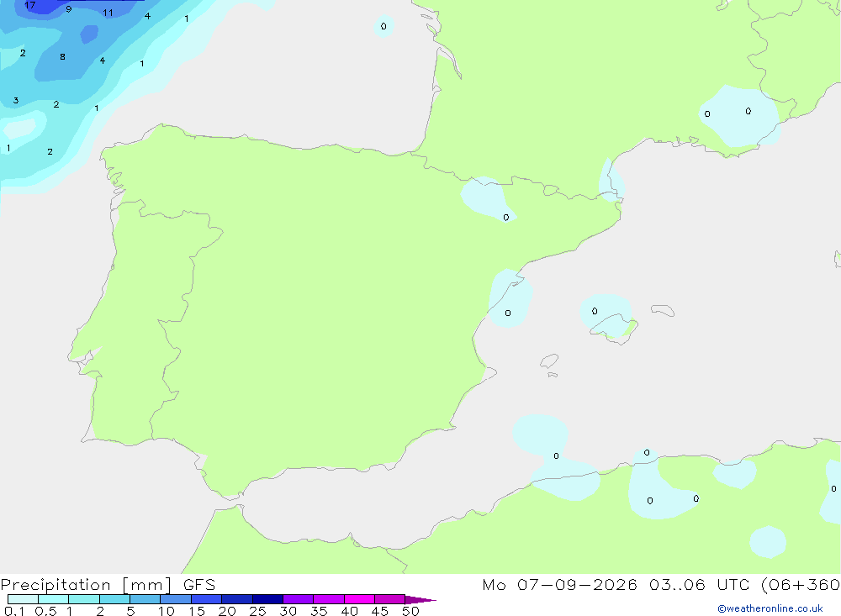Viewport: 841px width, 616px height.
Task: Select the "11" precipitation value on map
Action: point(108,13)
